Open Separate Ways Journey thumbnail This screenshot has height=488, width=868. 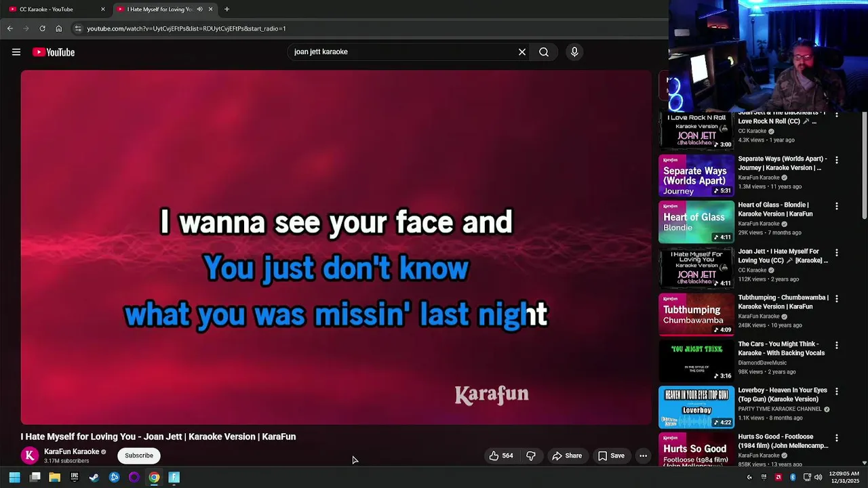[696, 176]
